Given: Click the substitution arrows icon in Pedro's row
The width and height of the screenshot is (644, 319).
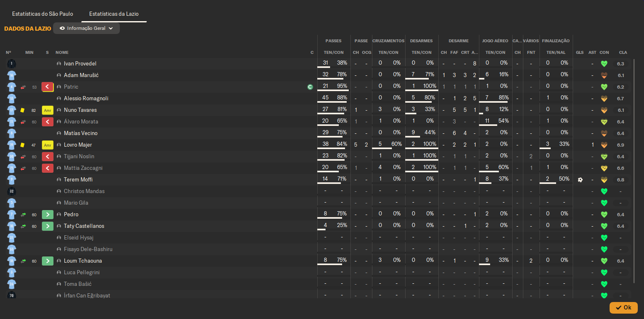Looking at the screenshot, I should coord(23,215).
